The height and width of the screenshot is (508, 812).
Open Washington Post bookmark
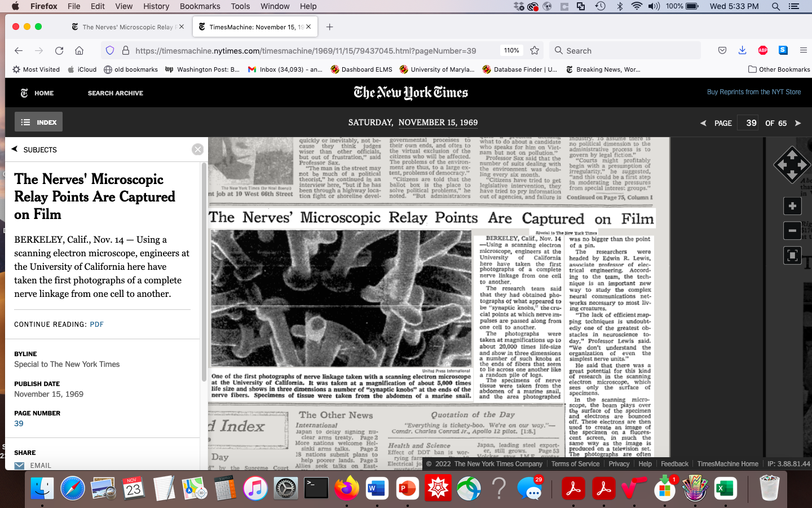[x=202, y=69]
